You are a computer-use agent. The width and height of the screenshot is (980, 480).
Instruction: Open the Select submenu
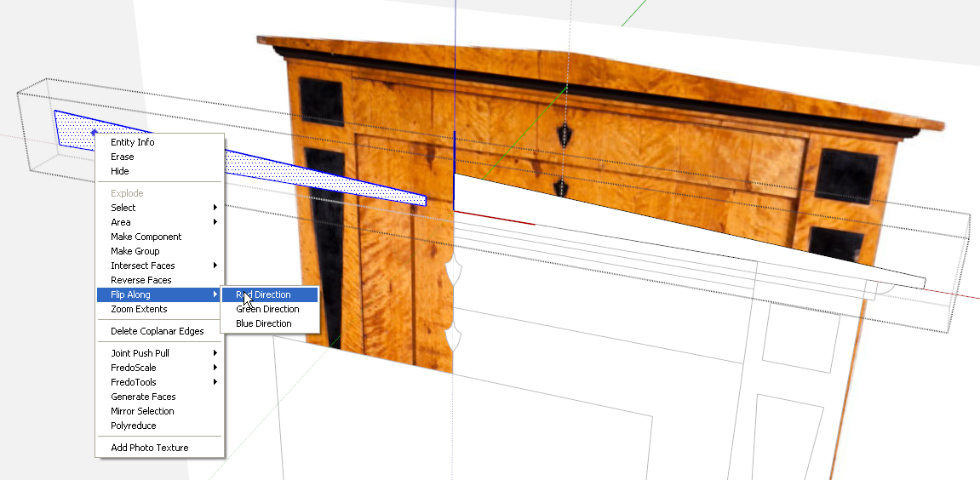tap(159, 208)
